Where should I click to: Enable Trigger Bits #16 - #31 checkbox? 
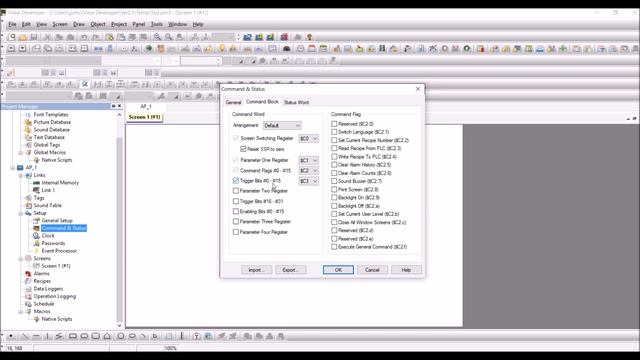(236, 201)
